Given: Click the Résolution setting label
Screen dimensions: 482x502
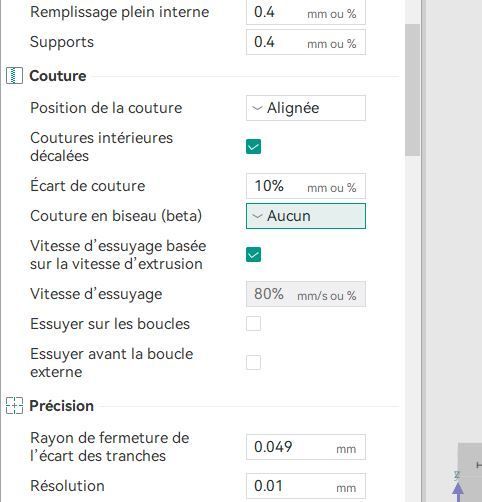Looking at the screenshot, I should [x=67, y=486].
